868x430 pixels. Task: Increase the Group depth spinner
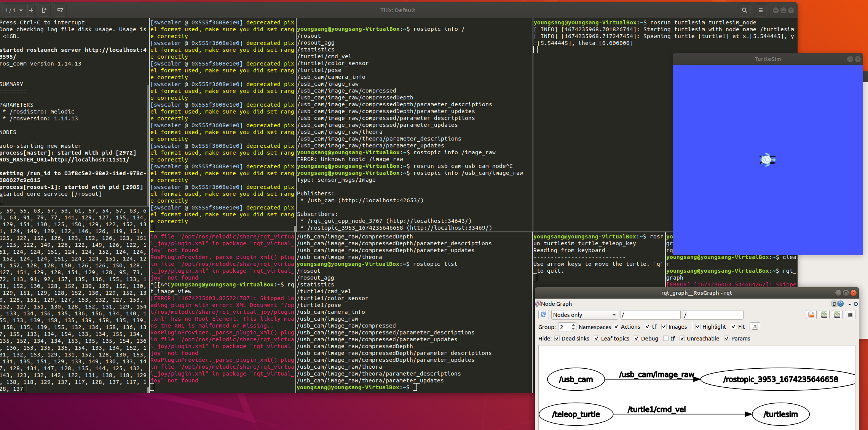pyautogui.click(x=573, y=324)
